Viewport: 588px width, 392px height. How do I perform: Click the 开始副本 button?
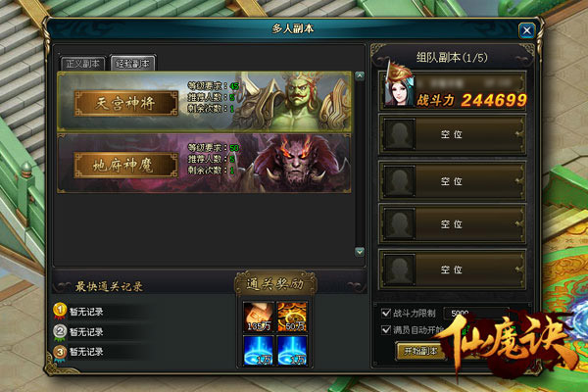pos(420,352)
